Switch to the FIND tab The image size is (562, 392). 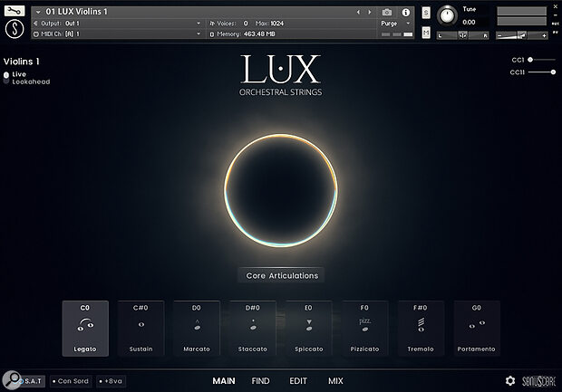click(260, 381)
